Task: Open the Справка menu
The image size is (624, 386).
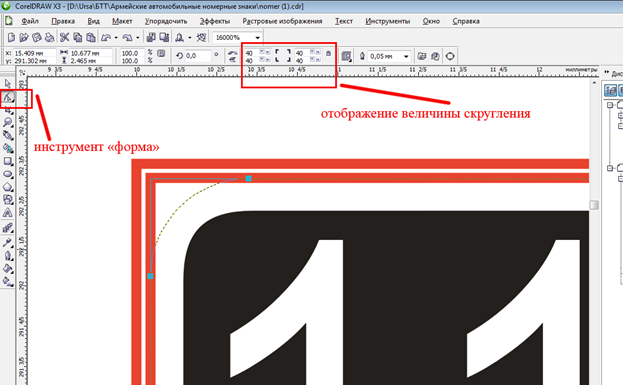Action: 466,21
